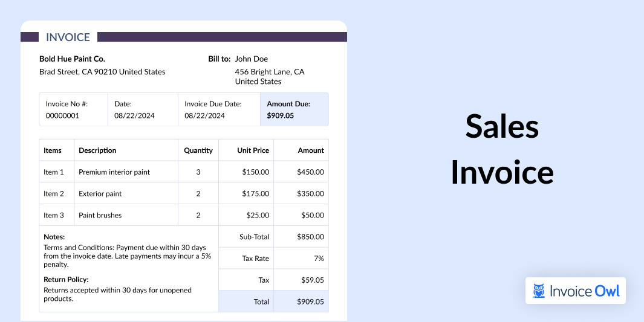The image size is (644, 322).
Task: Click the Unit Price column header
Action: pos(253,150)
